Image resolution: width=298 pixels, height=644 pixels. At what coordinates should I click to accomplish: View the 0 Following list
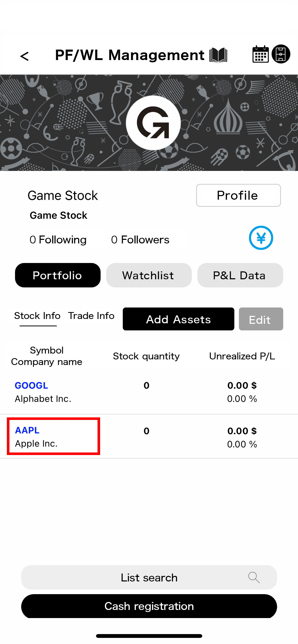click(58, 240)
